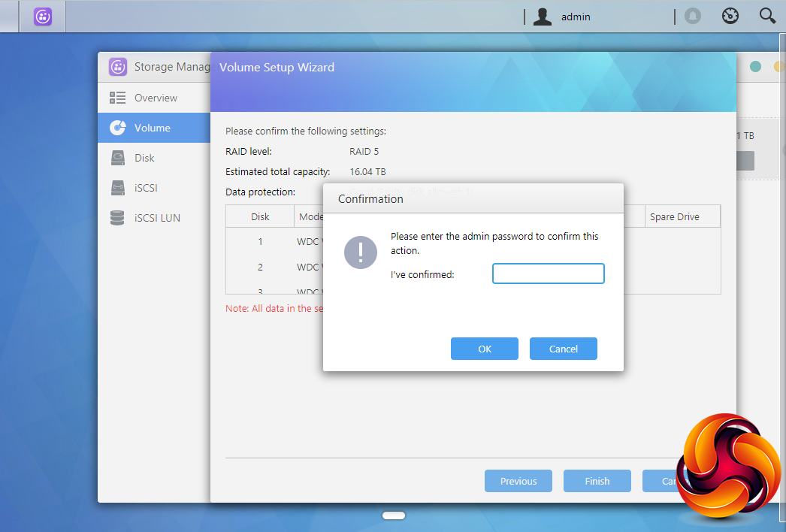Click the green window control of Storage Manager

(755, 66)
